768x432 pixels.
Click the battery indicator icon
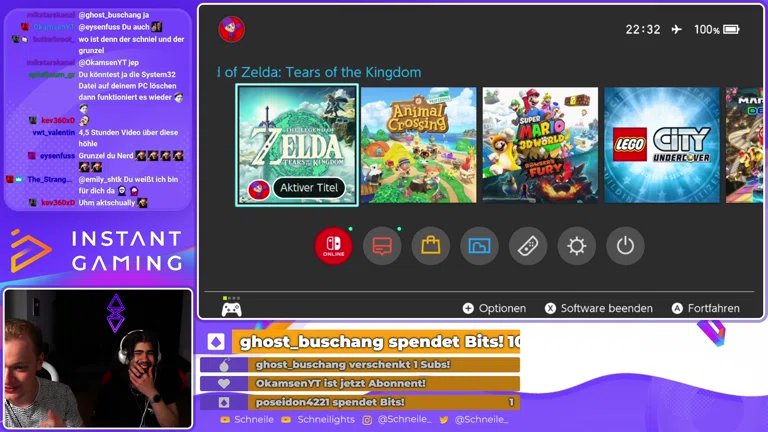click(731, 29)
